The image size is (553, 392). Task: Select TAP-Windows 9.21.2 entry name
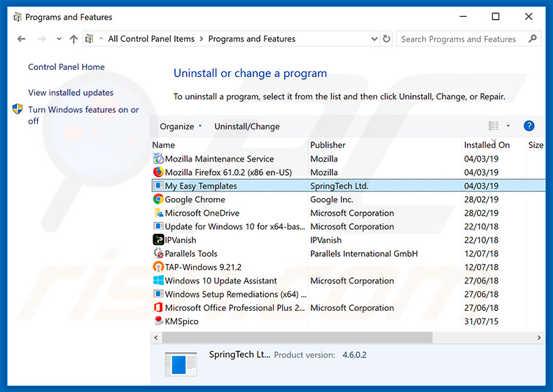point(203,267)
